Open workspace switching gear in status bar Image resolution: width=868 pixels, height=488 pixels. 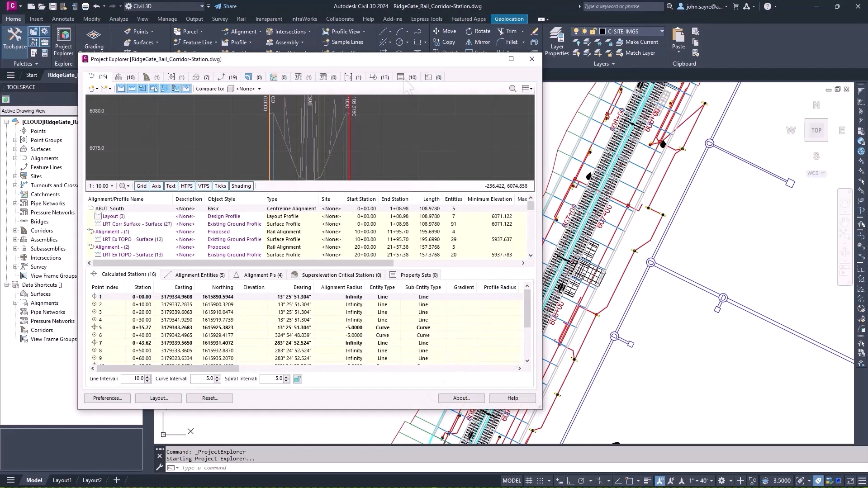721,480
